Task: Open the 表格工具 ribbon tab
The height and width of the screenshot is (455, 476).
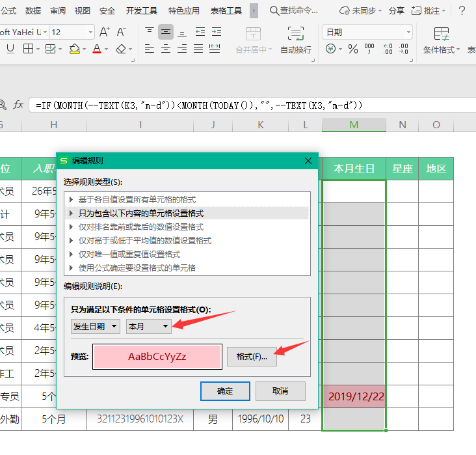Action: [226, 11]
